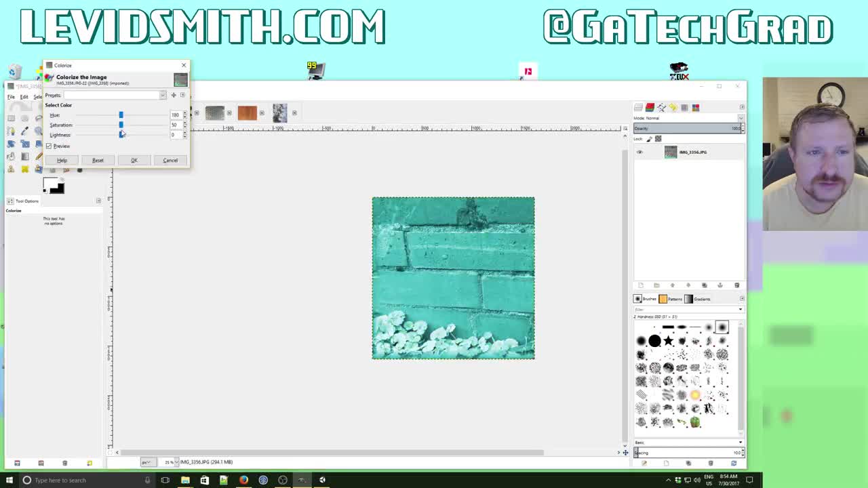The width and height of the screenshot is (868, 488).
Task: Hide the IMG_3356.JPG layer visibility eye
Action: coord(639,152)
